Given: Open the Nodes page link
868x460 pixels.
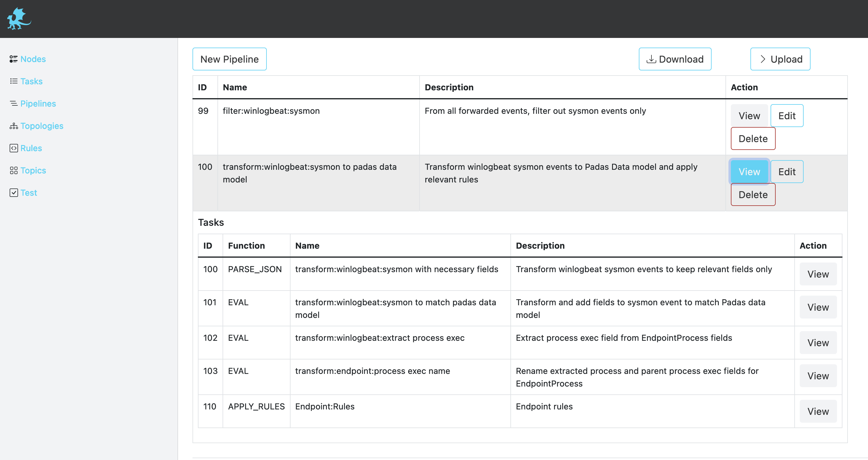Looking at the screenshot, I should click(33, 59).
